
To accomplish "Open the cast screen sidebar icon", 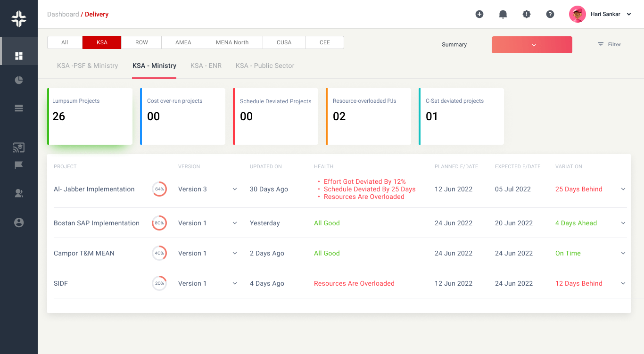I will (19, 148).
